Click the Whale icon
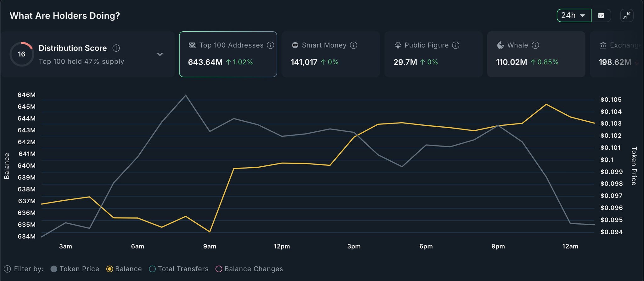 coord(500,45)
